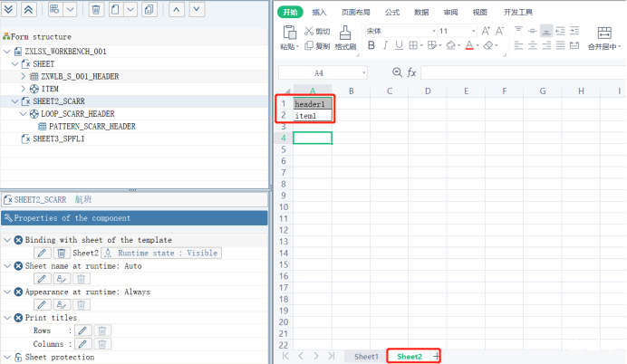
Task: Click the user-edit icon under Sheet name at runtime
Action: [x=62, y=279]
